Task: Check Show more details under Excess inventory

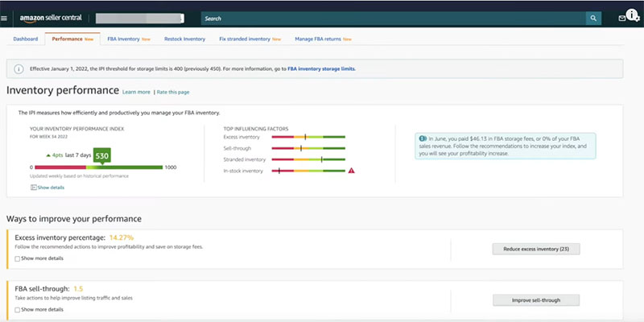Action: (x=18, y=258)
